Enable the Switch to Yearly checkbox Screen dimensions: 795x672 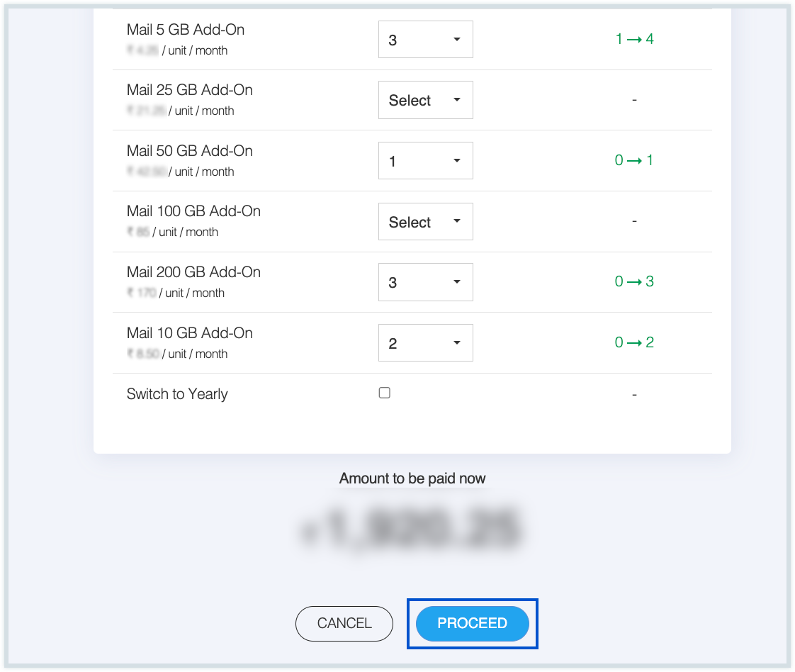click(385, 393)
